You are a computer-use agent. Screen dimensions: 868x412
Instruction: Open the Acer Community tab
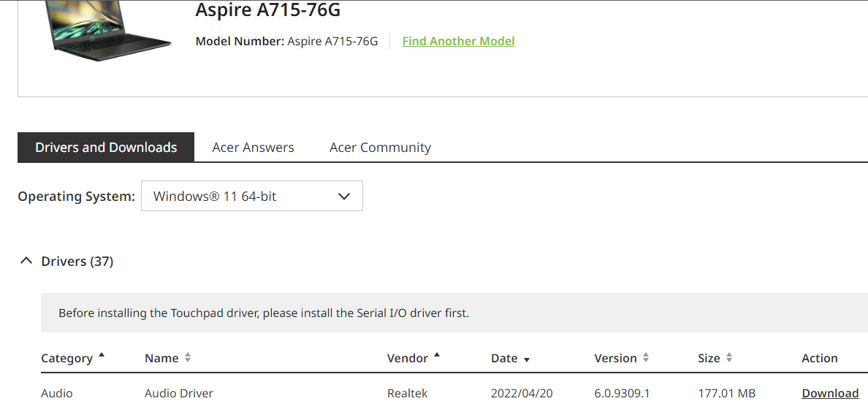click(x=380, y=148)
